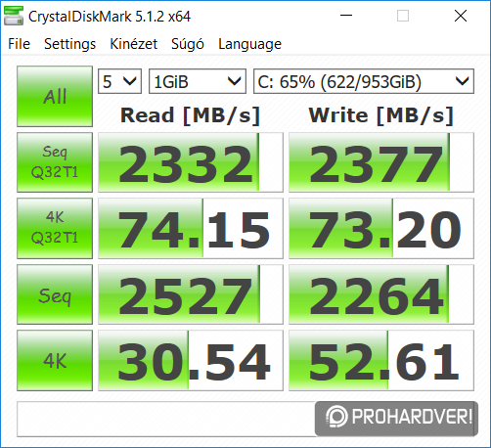491x448 pixels.
Task: Start the plain Seq test
Action: click(55, 294)
